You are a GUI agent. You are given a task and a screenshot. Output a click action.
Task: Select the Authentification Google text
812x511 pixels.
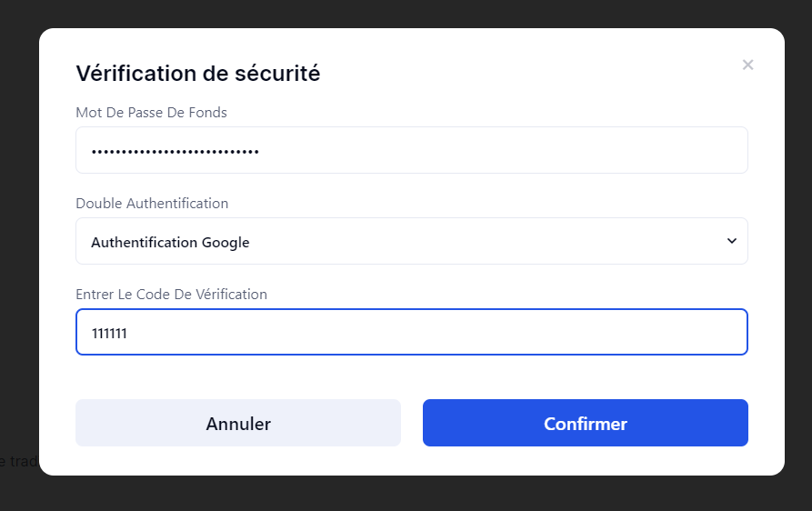170,243
